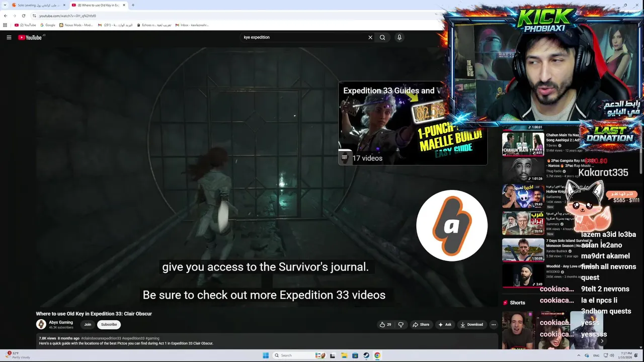Open Chrome icon in taskbar
This screenshot has width=644, height=362.
click(x=377, y=355)
